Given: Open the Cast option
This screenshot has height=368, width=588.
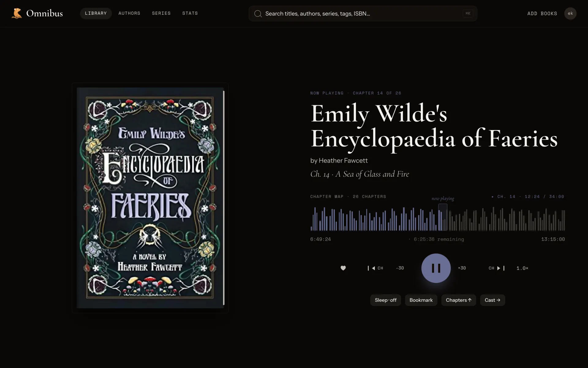Looking at the screenshot, I should coord(492,300).
